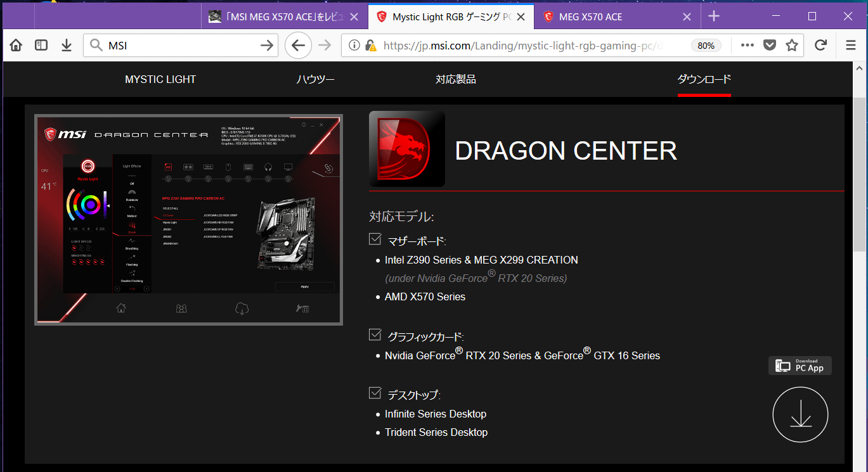Open page actions three-dot menu
Image resolution: width=868 pixels, height=472 pixels.
click(x=748, y=46)
